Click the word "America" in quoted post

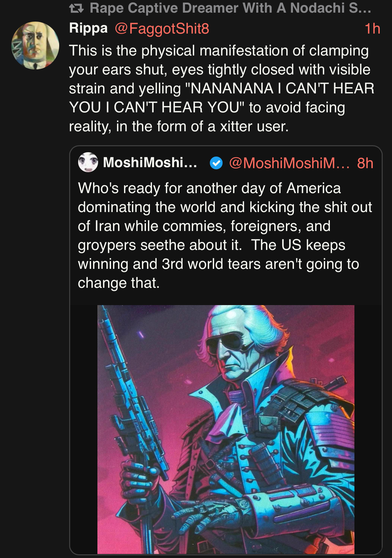(314, 188)
